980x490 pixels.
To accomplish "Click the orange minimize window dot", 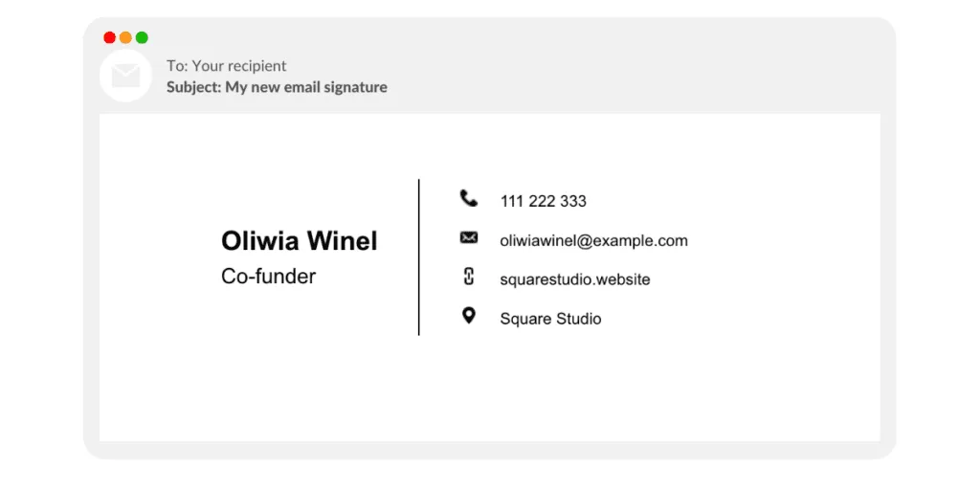I will (125, 37).
